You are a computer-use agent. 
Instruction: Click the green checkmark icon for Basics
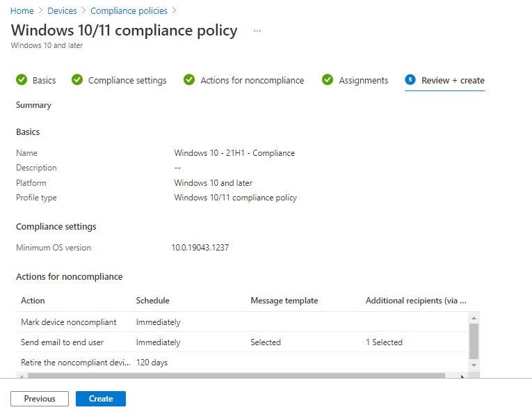pos(22,80)
